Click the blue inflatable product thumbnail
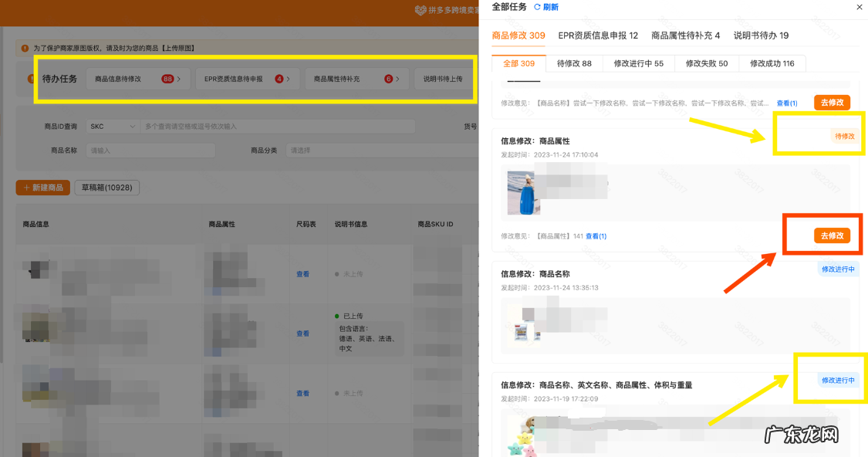 [524, 192]
